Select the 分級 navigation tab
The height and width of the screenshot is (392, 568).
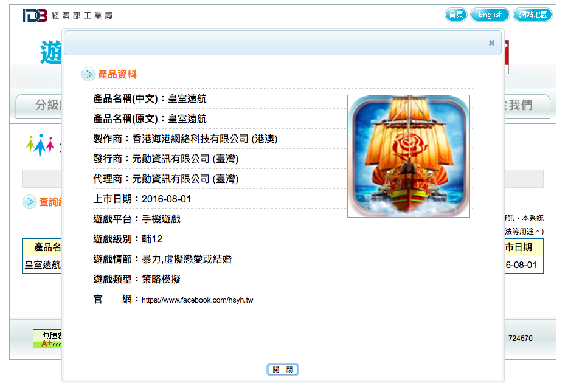tap(39, 106)
